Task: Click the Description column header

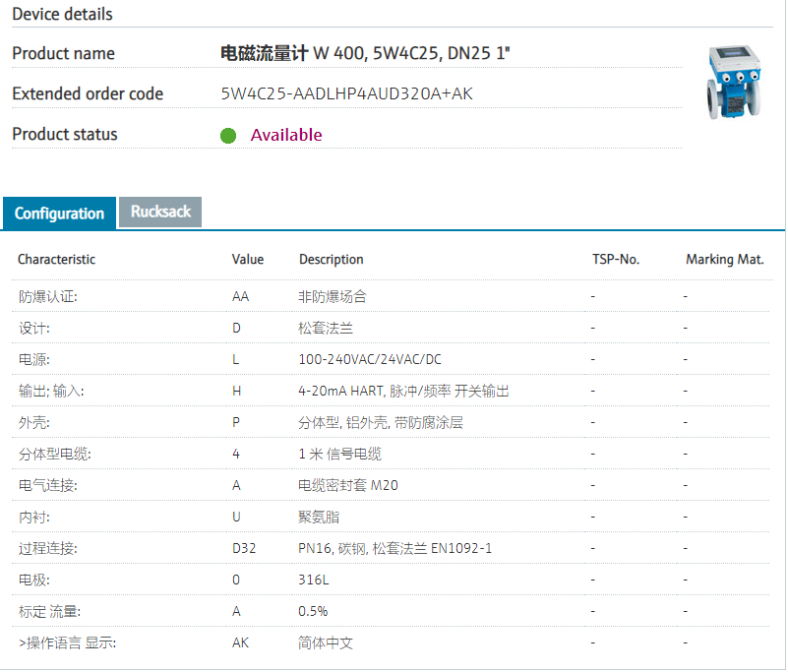Action: (x=331, y=260)
